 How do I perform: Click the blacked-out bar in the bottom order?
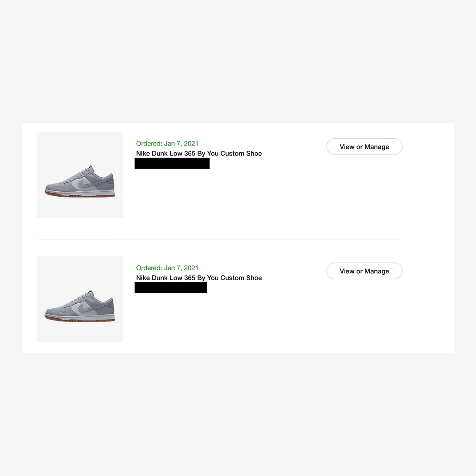(x=170, y=287)
